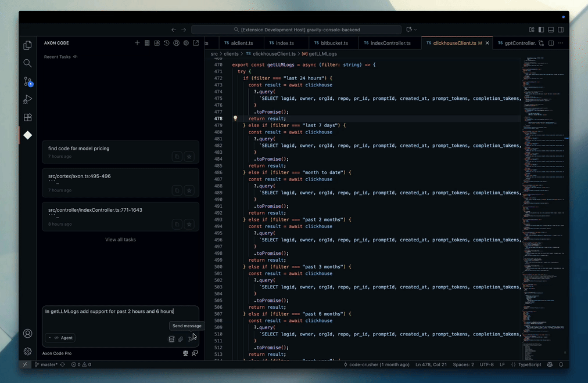Start a new task with plus icon
Image resolution: width=588 pixels, height=383 pixels.
point(137,43)
